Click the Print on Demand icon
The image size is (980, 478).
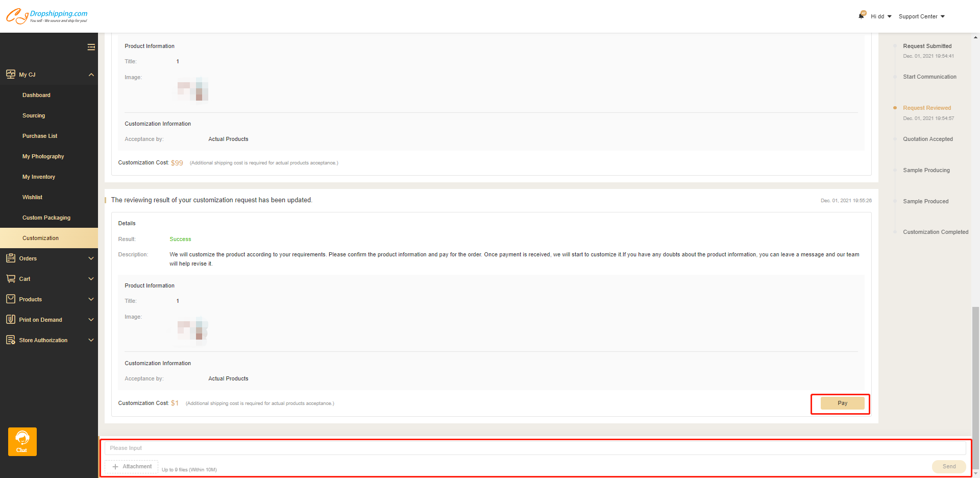point(11,320)
